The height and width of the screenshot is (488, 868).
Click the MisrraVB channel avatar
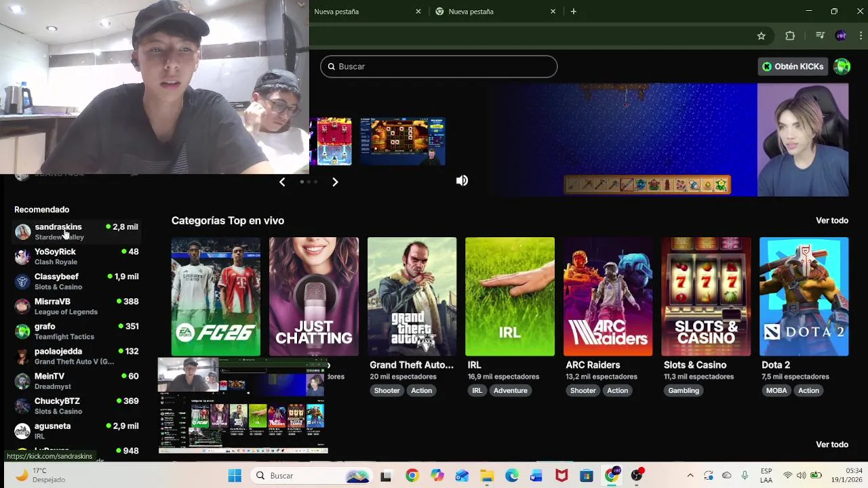[22, 306]
